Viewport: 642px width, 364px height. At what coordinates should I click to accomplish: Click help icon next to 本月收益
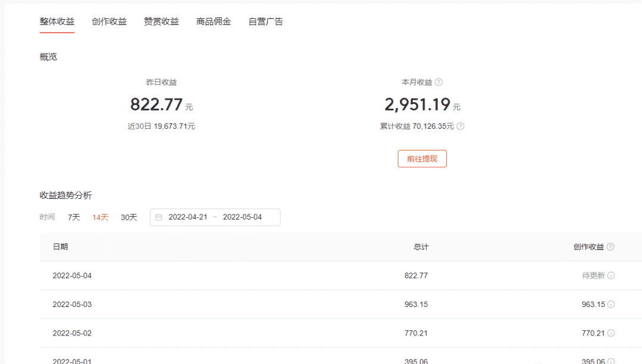(439, 82)
